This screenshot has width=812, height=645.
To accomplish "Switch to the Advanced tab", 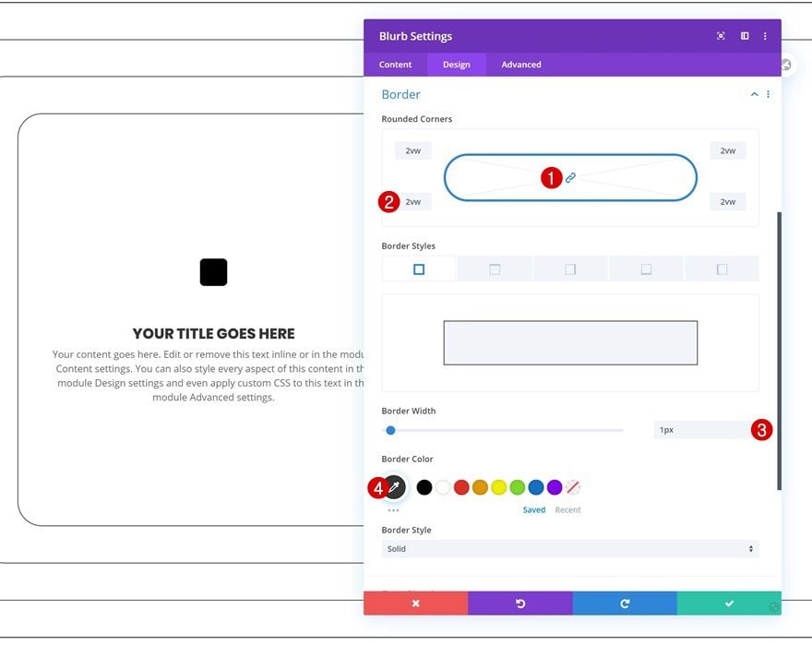I will point(521,65).
